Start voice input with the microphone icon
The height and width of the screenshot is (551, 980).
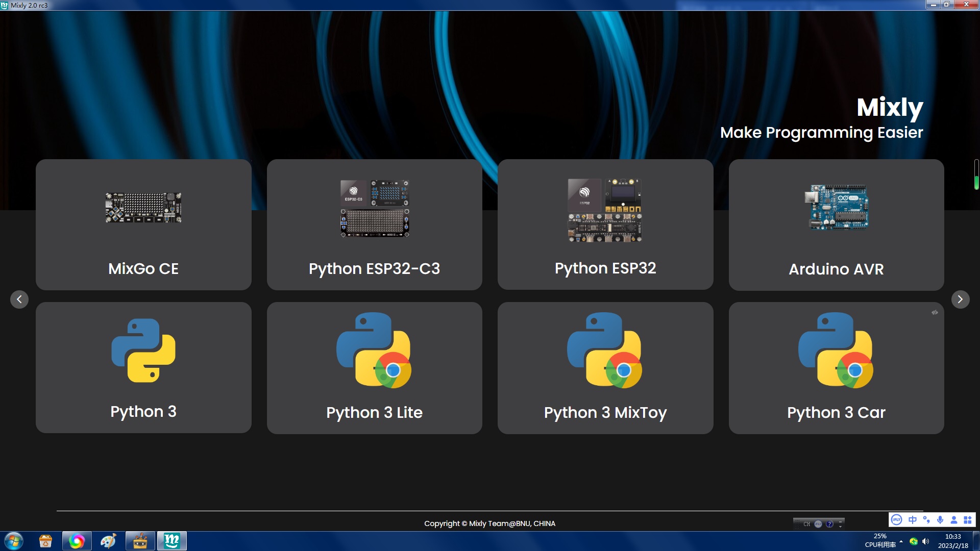click(940, 520)
